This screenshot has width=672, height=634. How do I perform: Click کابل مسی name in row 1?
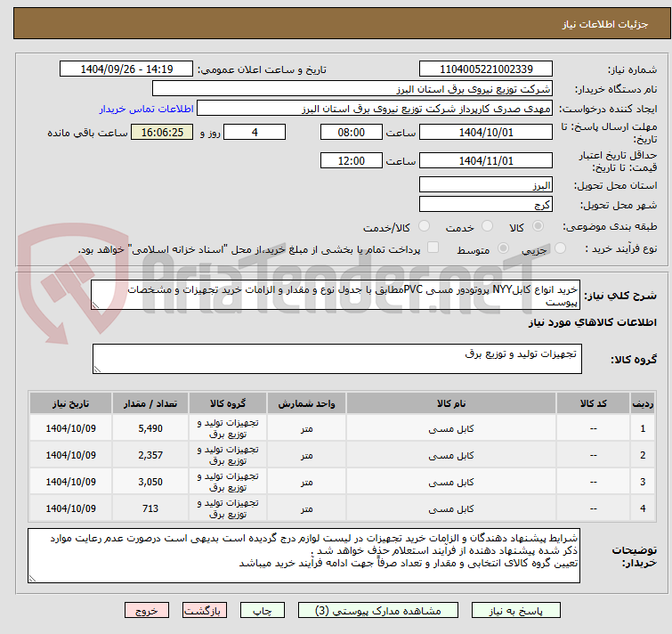451,428
